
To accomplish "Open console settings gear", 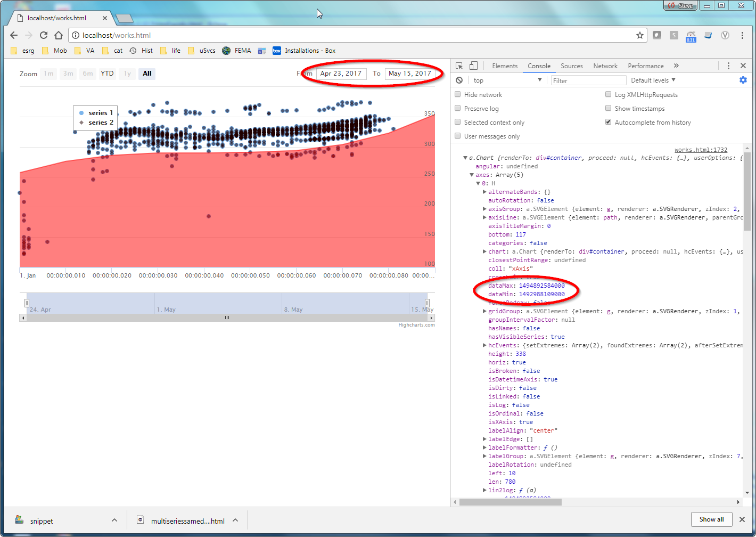I will point(743,80).
